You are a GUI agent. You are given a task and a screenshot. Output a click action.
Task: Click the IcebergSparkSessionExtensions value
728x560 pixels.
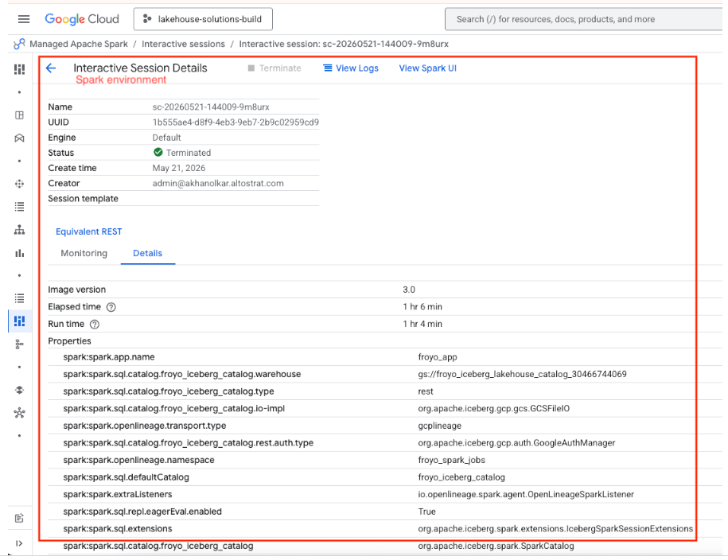[x=555, y=529]
